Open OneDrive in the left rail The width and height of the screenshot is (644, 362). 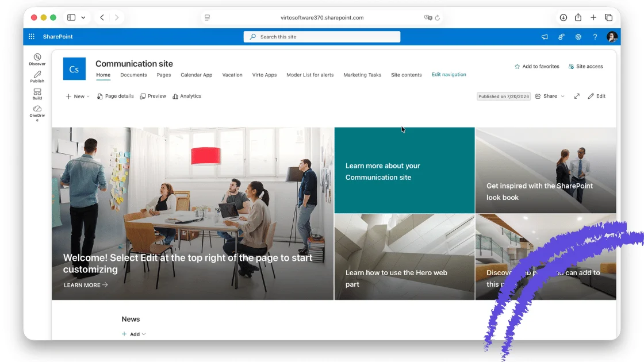click(37, 113)
